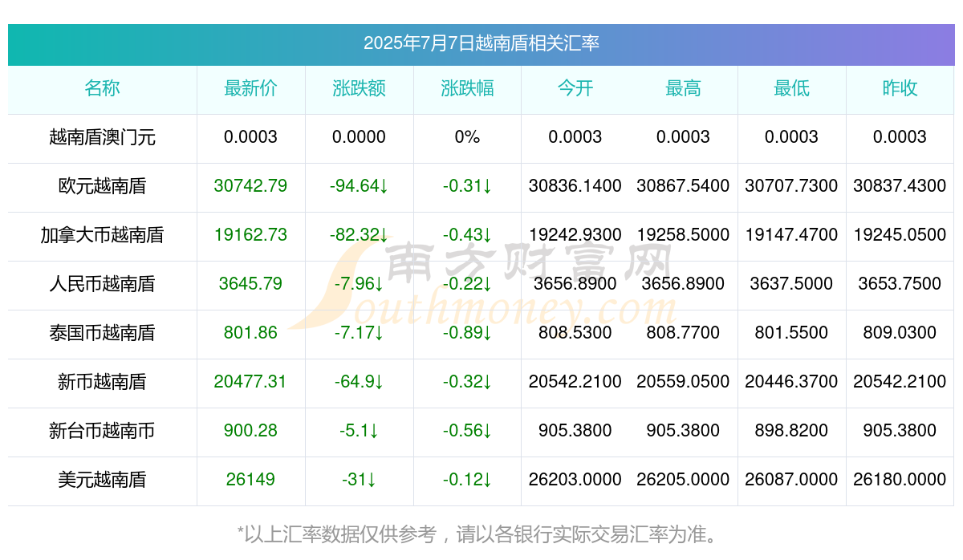Click opening value 19242.9300
The height and width of the screenshot is (560, 963).
point(575,235)
